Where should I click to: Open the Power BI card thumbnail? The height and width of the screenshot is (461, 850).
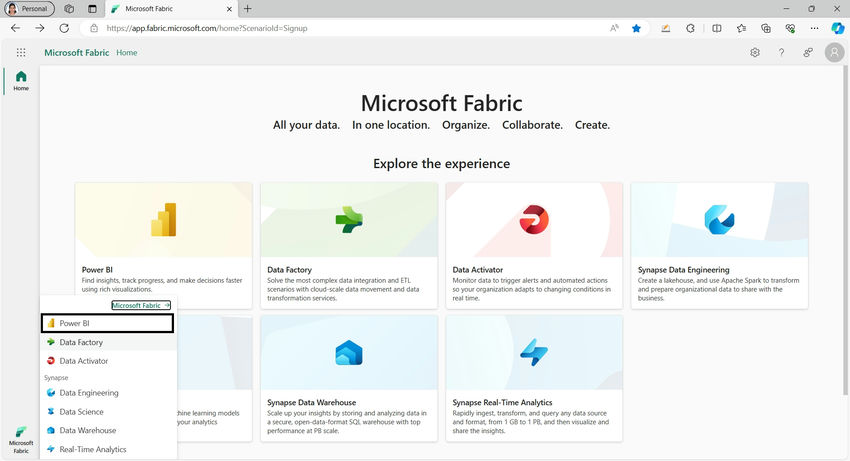164,220
